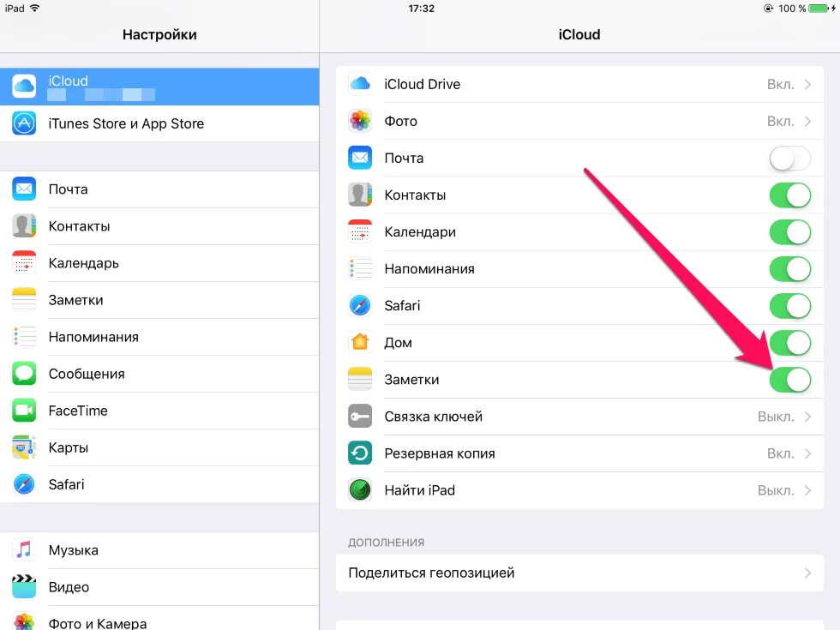
Task: Tap Вкл. value on iCloud Drive row
Action: click(780, 85)
